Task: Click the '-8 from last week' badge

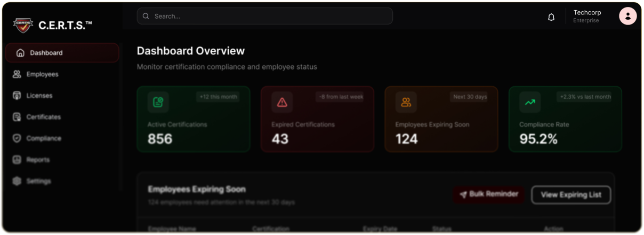Action: [340, 97]
